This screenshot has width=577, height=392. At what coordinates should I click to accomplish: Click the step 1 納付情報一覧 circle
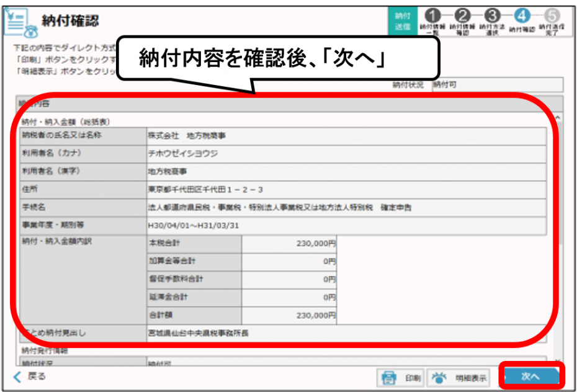click(x=432, y=14)
